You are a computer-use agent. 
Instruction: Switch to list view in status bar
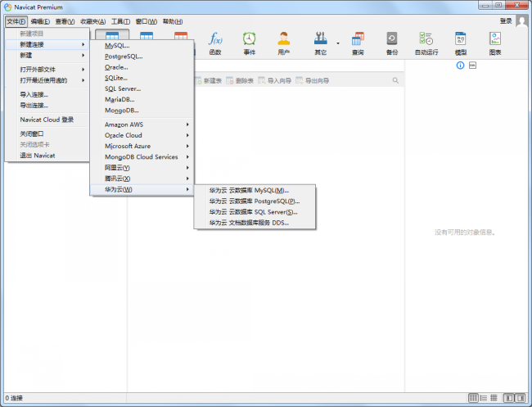click(484, 398)
